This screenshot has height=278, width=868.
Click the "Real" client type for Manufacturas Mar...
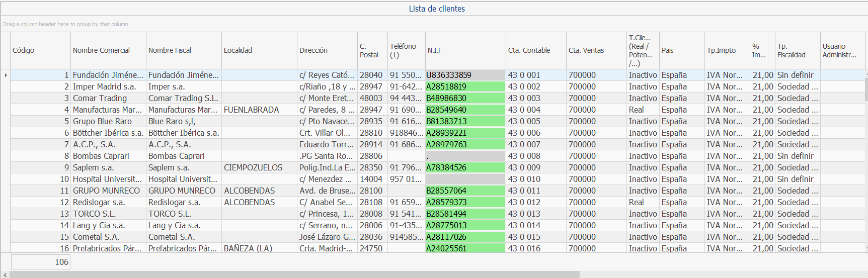636,110
